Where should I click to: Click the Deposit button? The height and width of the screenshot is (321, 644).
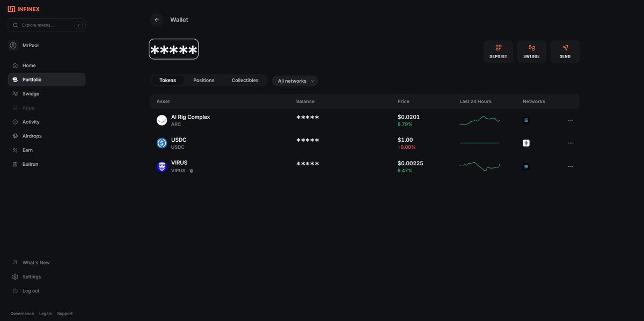tap(498, 52)
